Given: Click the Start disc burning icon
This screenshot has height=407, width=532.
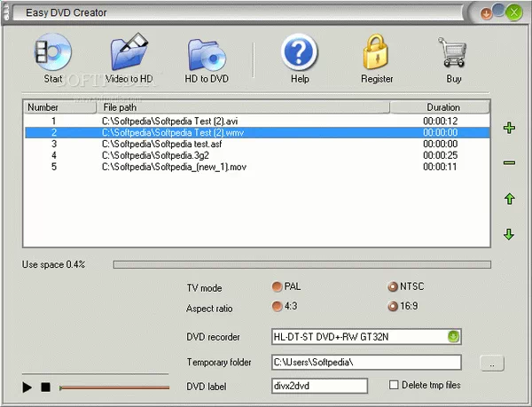Looking at the screenshot, I should (x=51, y=55).
